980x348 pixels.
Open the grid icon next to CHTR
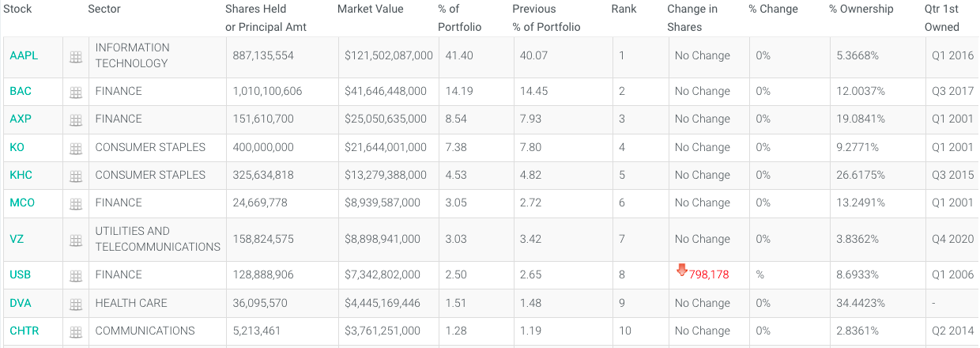[76, 332]
